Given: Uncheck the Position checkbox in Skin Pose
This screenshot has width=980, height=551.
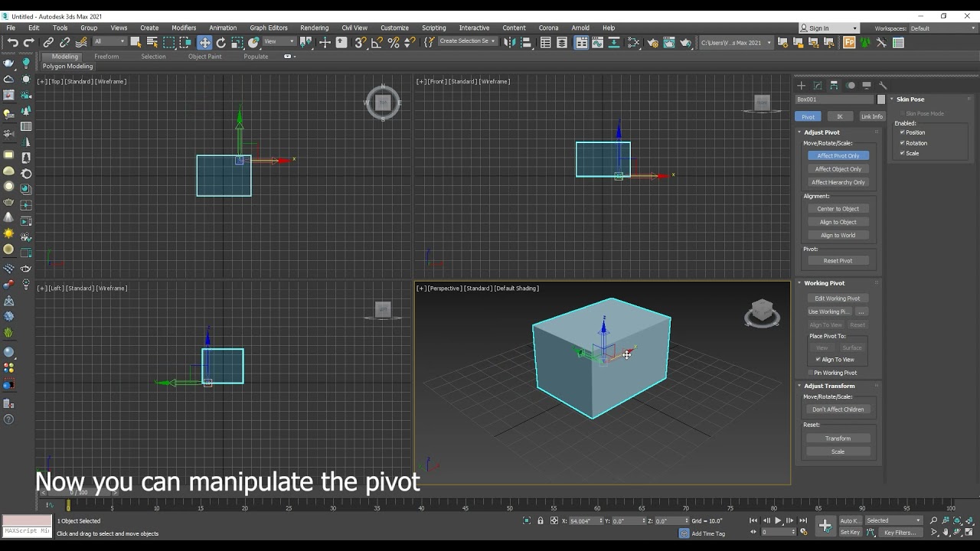Looking at the screenshot, I should tap(903, 132).
